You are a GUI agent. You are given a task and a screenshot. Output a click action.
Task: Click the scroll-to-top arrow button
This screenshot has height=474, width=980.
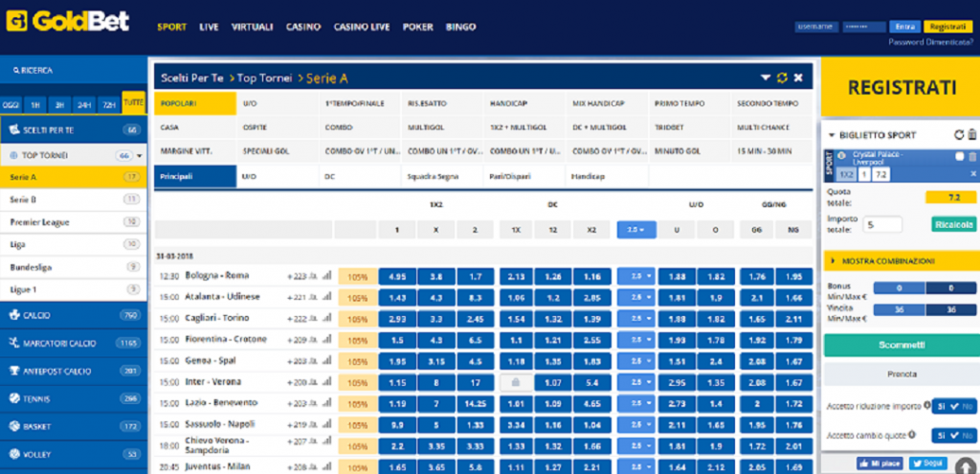pos(965,467)
